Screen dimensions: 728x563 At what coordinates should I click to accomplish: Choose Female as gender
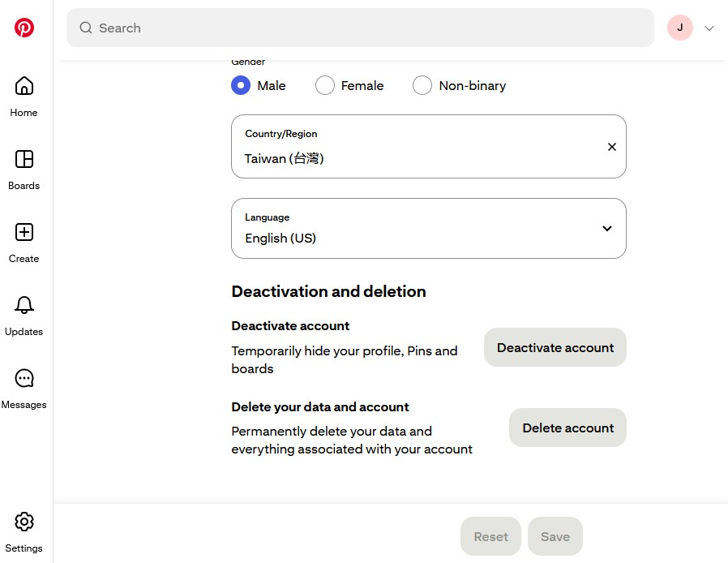click(324, 85)
